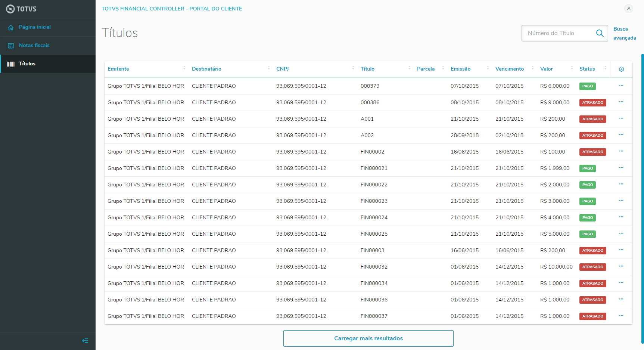This screenshot has height=350, width=644.
Task: Select Títulos in the sidebar
Action: [48, 64]
